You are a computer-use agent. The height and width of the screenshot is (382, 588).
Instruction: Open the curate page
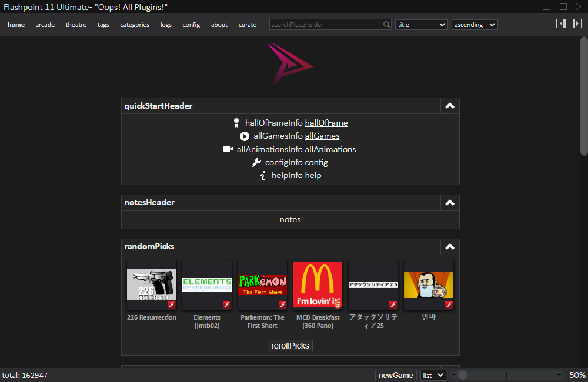(248, 25)
